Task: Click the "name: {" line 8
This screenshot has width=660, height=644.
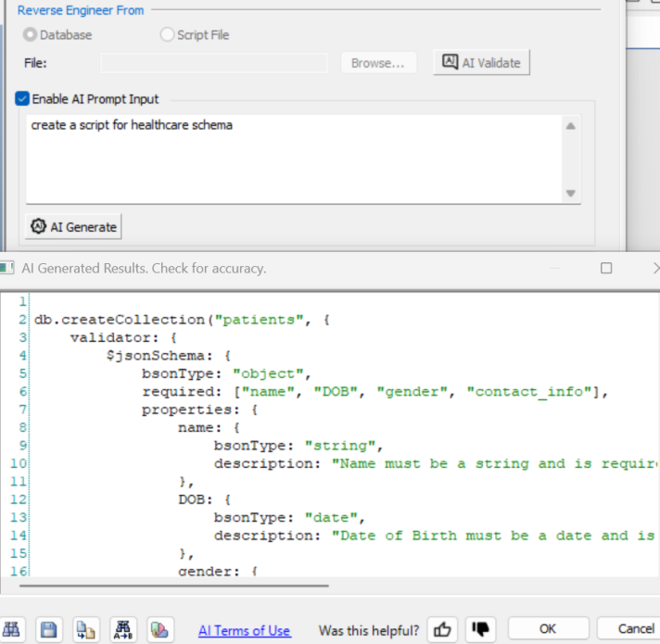Action: (209, 428)
